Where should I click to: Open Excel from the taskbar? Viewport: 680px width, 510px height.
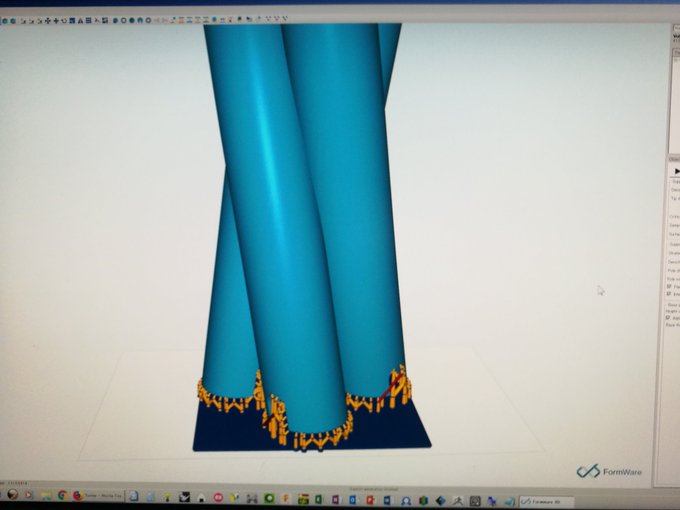point(318,499)
